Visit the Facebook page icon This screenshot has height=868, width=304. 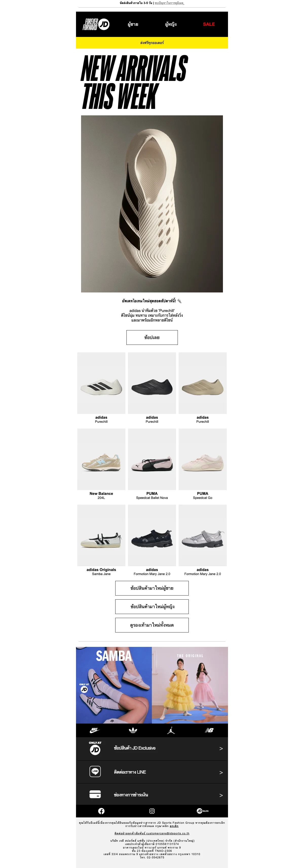[101, 811]
